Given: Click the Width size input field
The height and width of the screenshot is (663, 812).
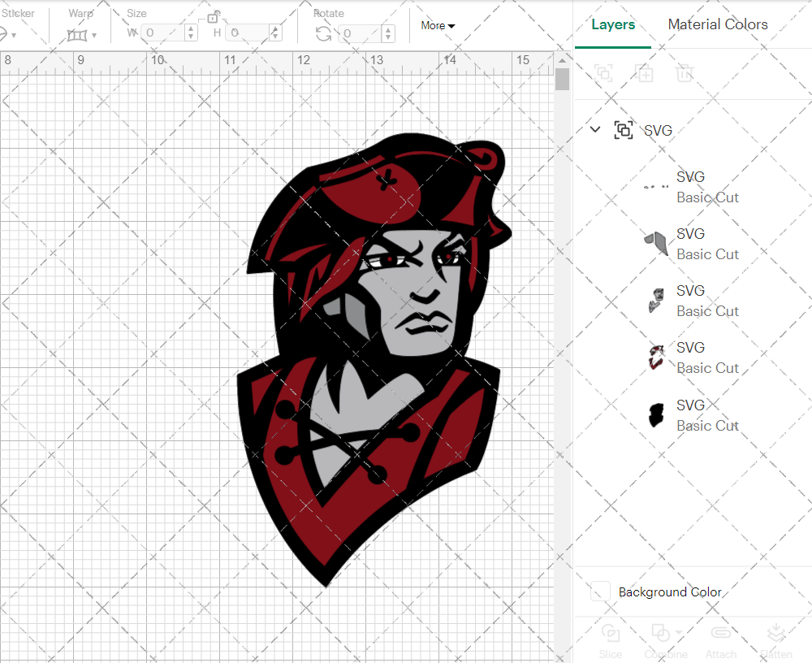Looking at the screenshot, I should (x=163, y=32).
